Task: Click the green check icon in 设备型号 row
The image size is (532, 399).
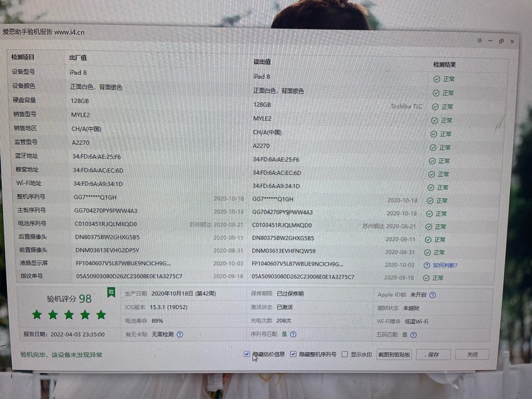Action: click(x=437, y=79)
